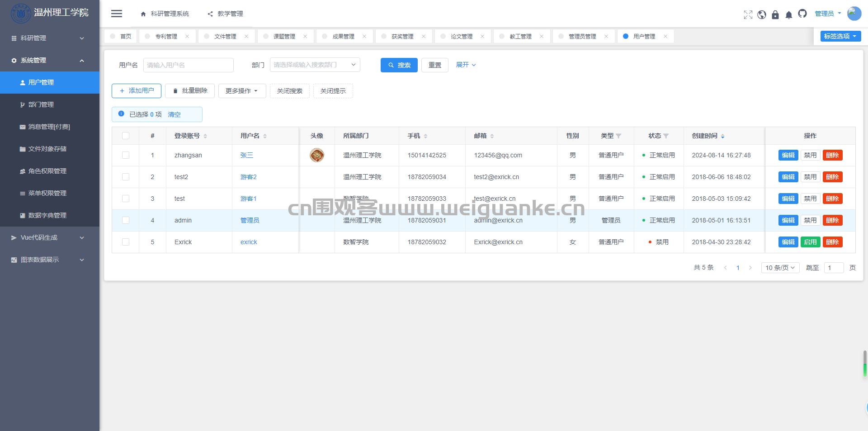Close the 获奖管理 tab

(424, 36)
